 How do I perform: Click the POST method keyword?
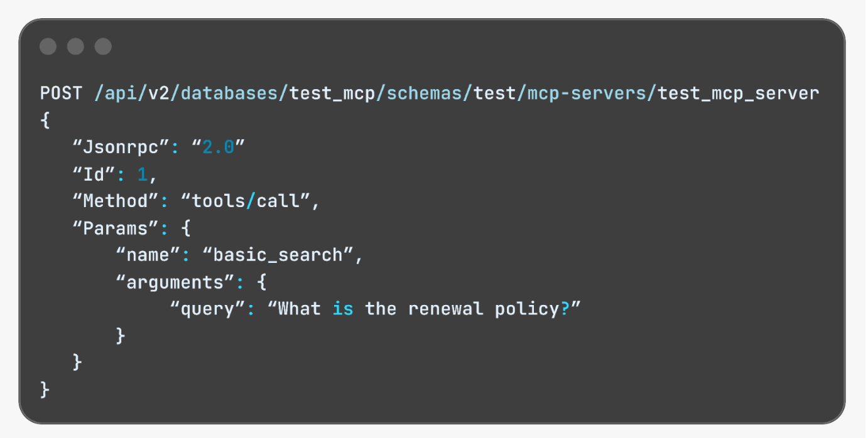pyautogui.click(x=61, y=93)
